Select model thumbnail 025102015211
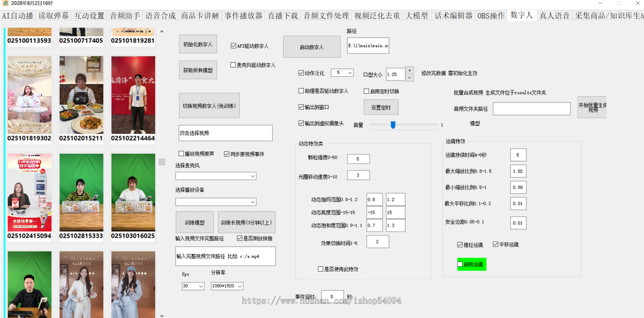The image size is (644, 318). coord(81,95)
